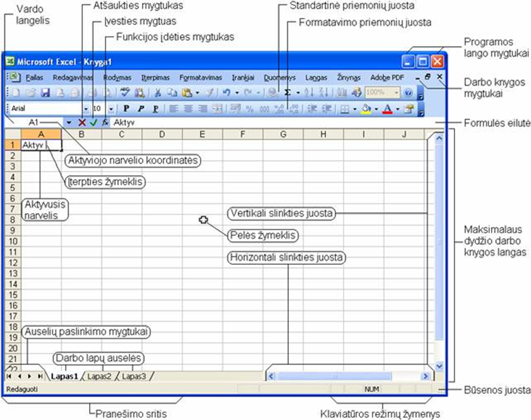Save the workbook with the floppy icon
The height and width of the screenshot is (420, 531).
[x=46, y=92]
